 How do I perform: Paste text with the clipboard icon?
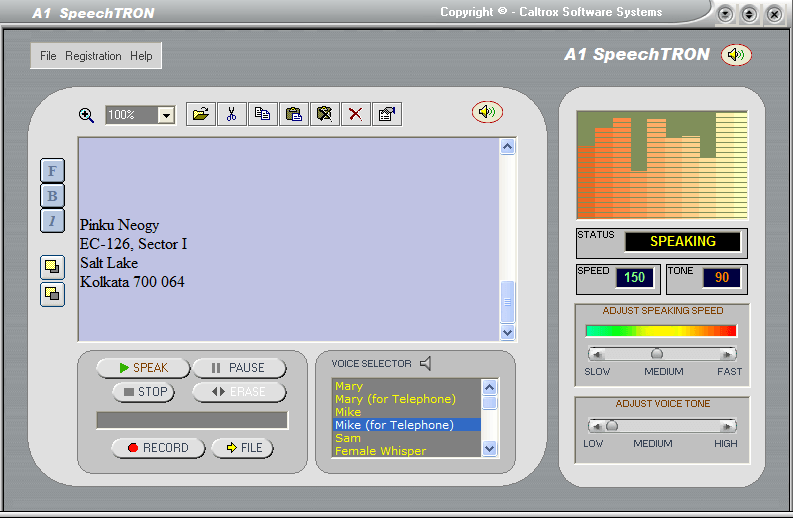pyautogui.click(x=294, y=114)
